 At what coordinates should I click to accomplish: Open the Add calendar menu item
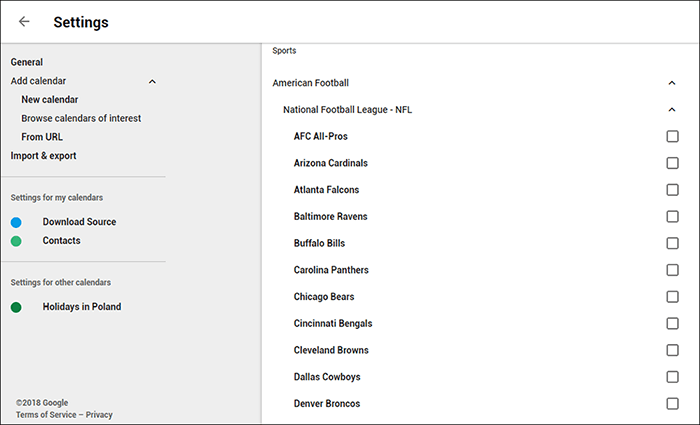pyautogui.click(x=38, y=81)
